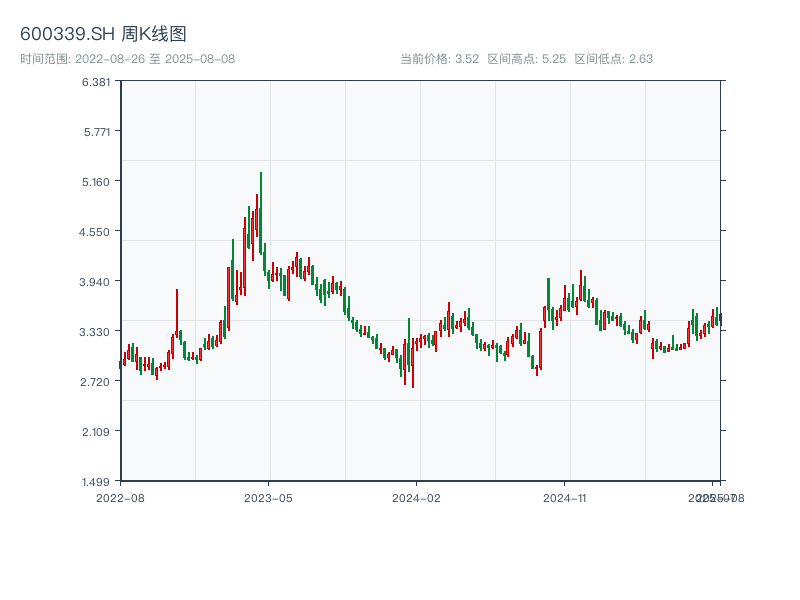Click the 时间范围 2022-08-26 至 2025-08-08 text
Screen dimensions: 800x600
coord(128,59)
